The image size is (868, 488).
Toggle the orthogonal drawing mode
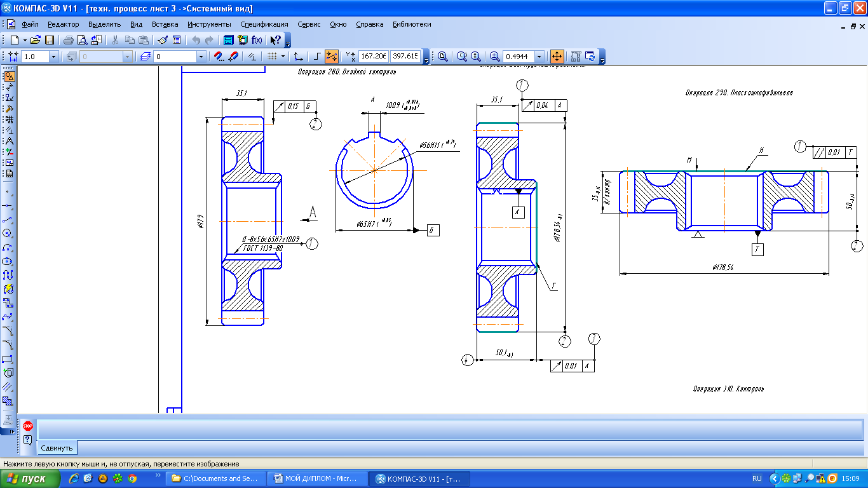pos(318,56)
